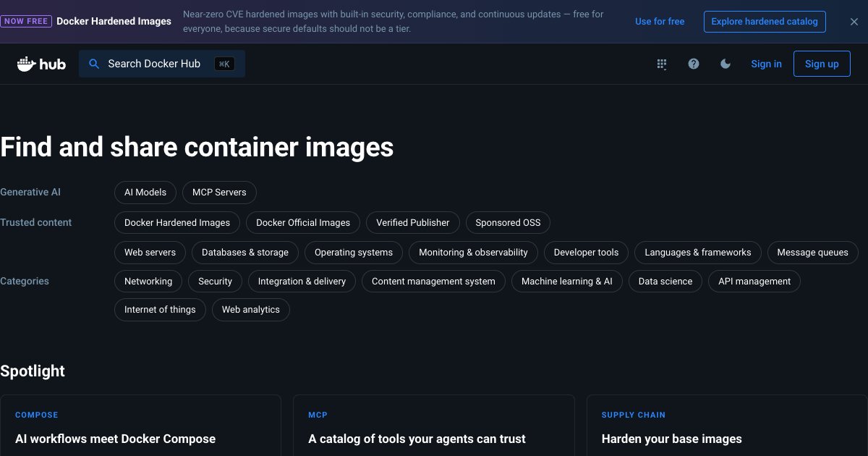
Task: Click the Sign up button
Action: [x=822, y=64]
